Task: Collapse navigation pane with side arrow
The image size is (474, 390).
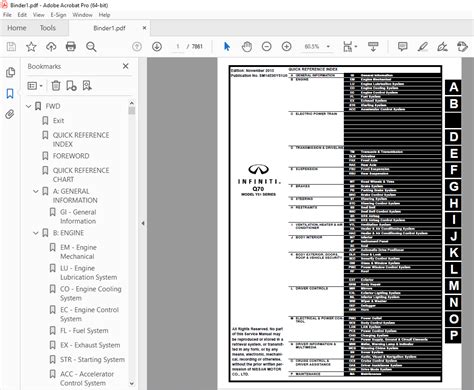Action: pyautogui.click(x=143, y=223)
